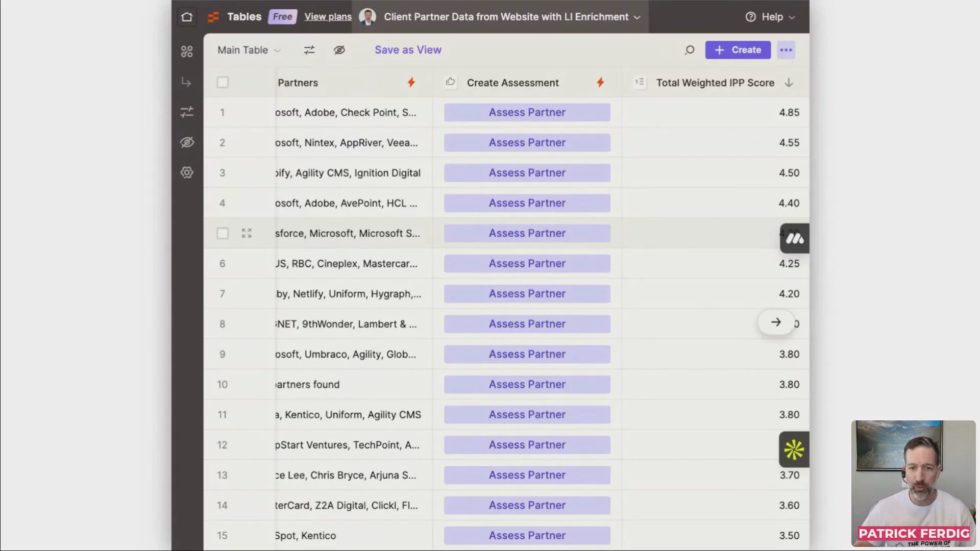Go to the home icon

tap(187, 17)
